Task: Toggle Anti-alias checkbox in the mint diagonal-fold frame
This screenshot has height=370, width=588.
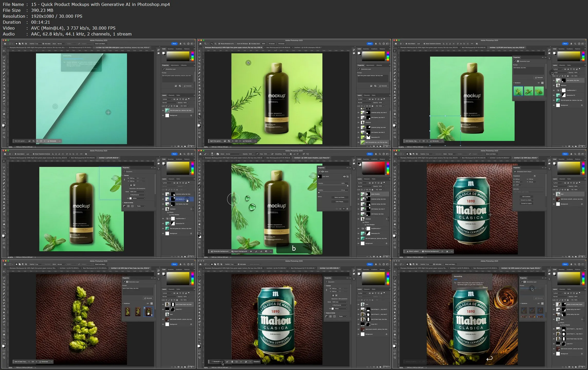Action: pos(43,44)
